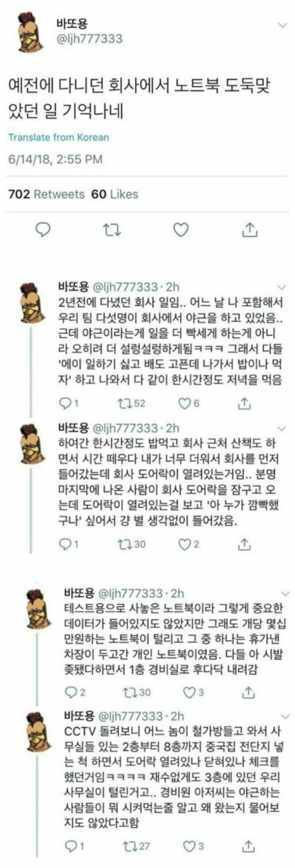Screen dimensions: 295x868
Task: View the 702 Retweets list
Action: (x=46, y=194)
